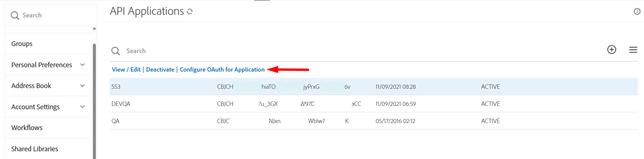Click the API Applications page heading
Viewport: 644px width, 159px height.
pos(147,11)
